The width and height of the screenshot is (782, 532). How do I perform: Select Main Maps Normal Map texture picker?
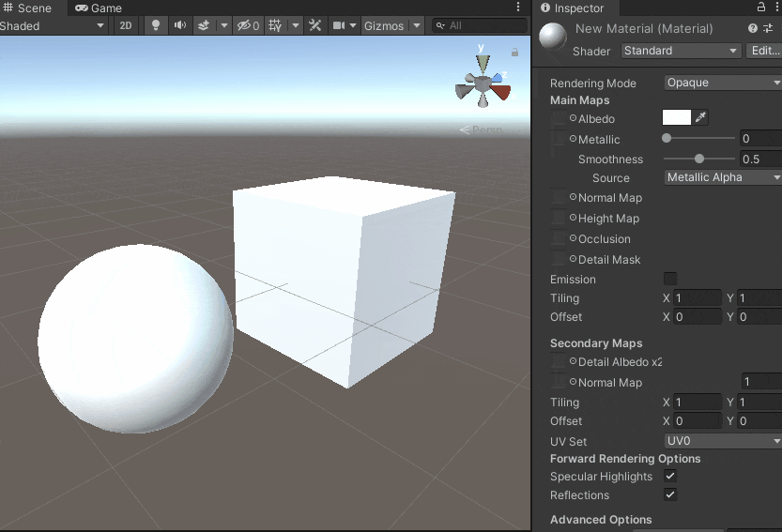click(573, 197)
